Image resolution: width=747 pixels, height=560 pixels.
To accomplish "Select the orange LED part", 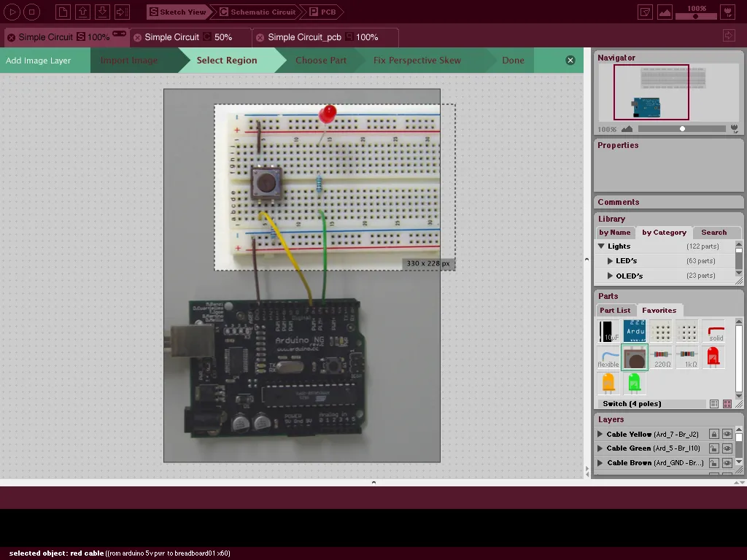I will (x=608, y=384).
